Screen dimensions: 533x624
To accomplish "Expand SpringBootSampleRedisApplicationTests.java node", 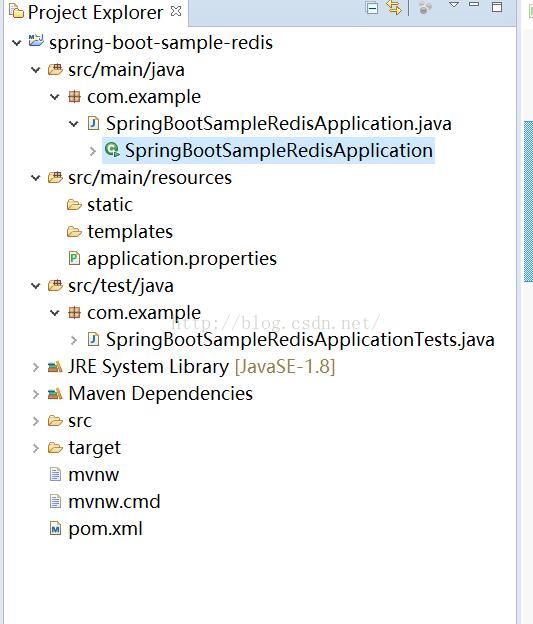I will 73,340.
